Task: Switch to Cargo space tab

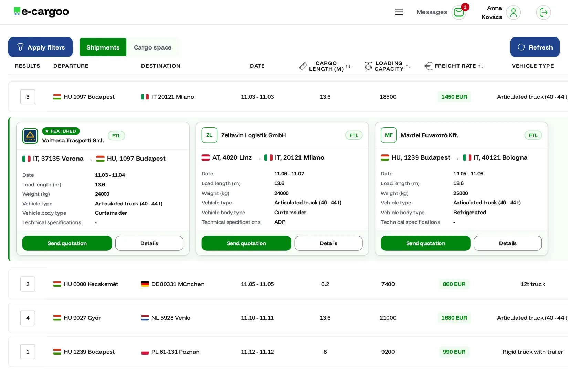Action: click(x=152, y=47)
